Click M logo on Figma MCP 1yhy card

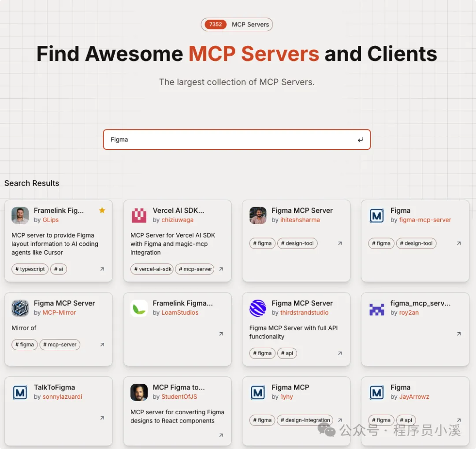pos(258,393)
